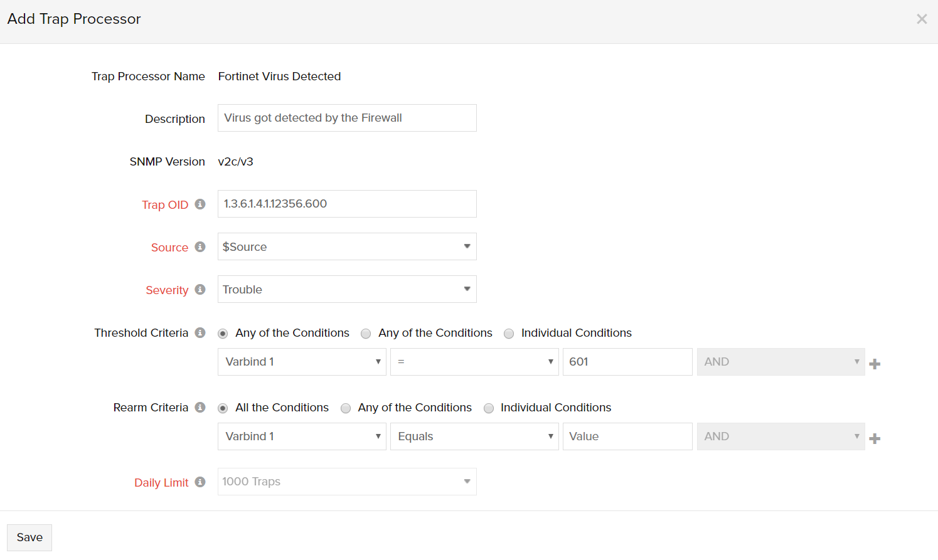Select Individual Conditions under Rearm Criteria
The image size is (938, 560).
489,408
